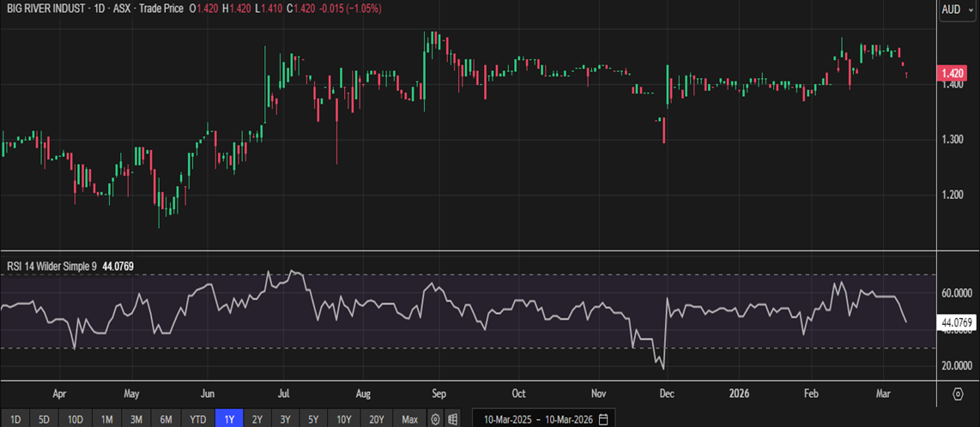The height and width of the screenshot is (427, 980).
Task: Click the Jun label on time axis
Action: pyautogui.click(x=209, y=394)
